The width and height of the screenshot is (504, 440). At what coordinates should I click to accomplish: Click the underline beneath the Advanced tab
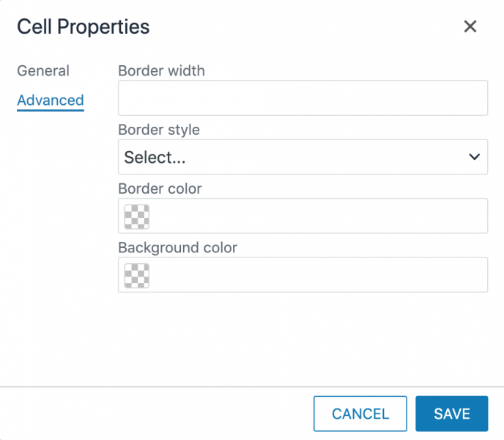coord(51,111)
